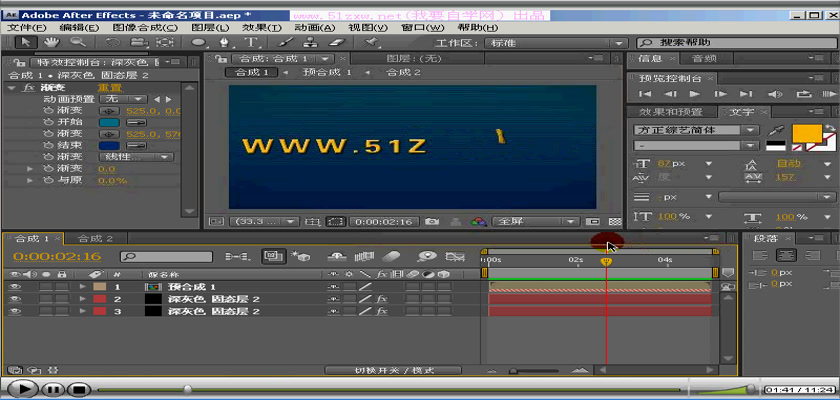The height and width of the screenshot is (400, 840).
Task: Select the arrow Selection tool
Action: pyautogui.click(x=26, y=42)
